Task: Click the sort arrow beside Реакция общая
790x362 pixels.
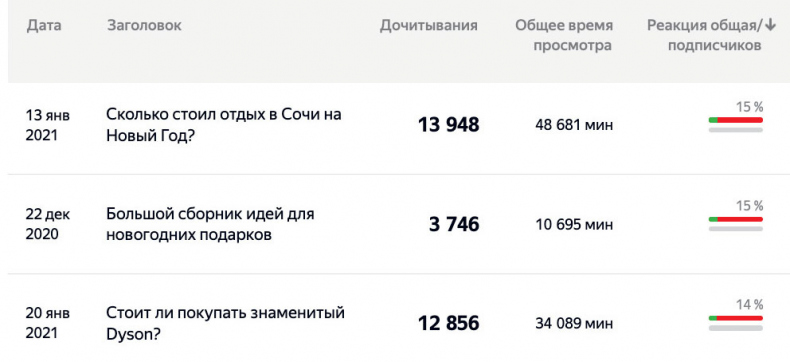Action: [770, 25]
